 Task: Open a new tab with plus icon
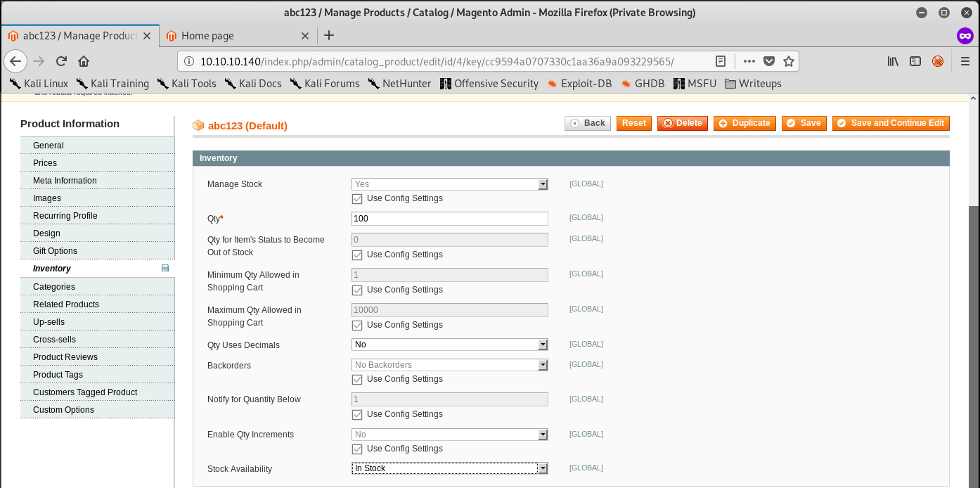[329, 35]
